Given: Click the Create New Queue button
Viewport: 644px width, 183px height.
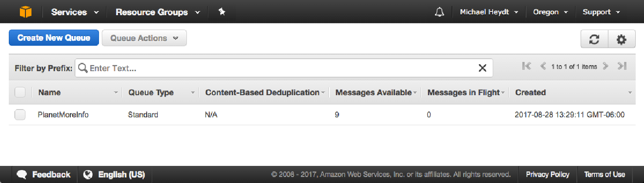Looking at the screenshot, I should [x=54, y=38].
